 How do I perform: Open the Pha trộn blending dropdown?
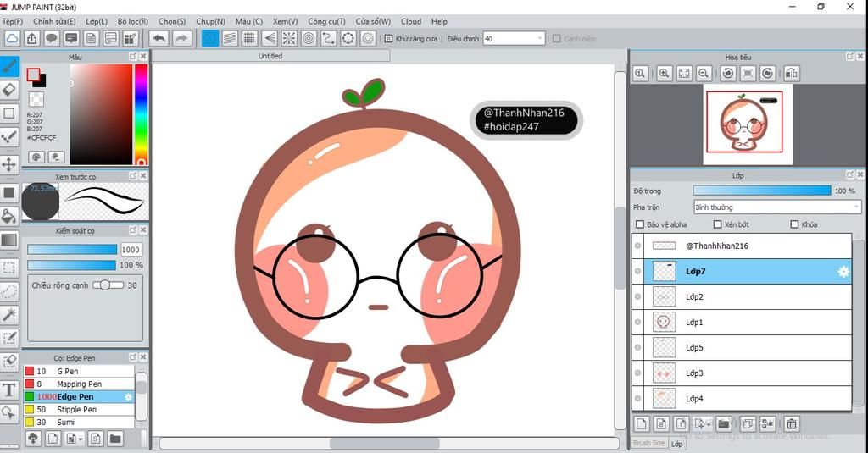[x=777, y=207]
